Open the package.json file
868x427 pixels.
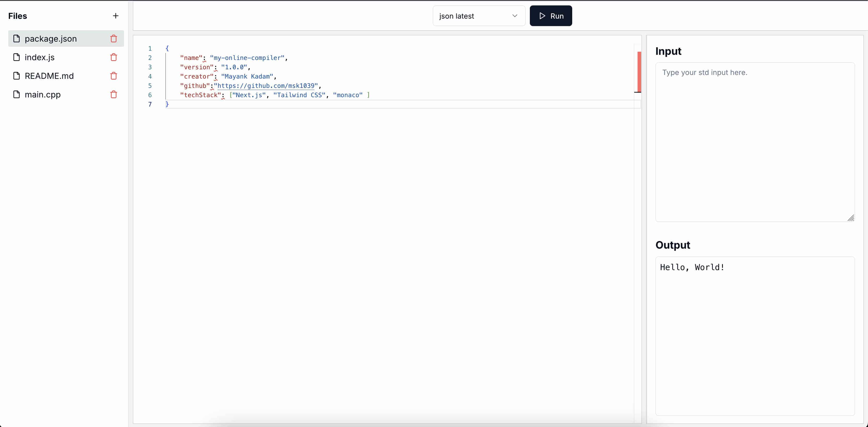click(66, 39)
